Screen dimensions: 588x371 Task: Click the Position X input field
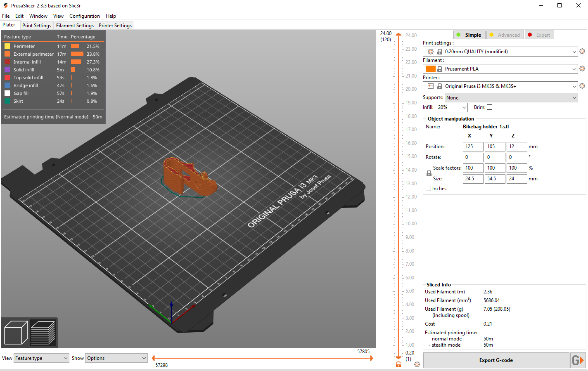pyautogui.click(x=473, y=147)
